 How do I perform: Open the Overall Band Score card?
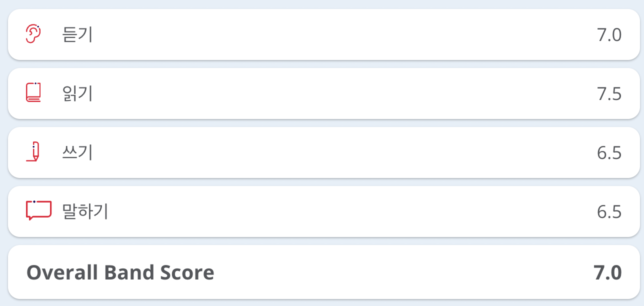pyautogui.click(x=324, y=272)
